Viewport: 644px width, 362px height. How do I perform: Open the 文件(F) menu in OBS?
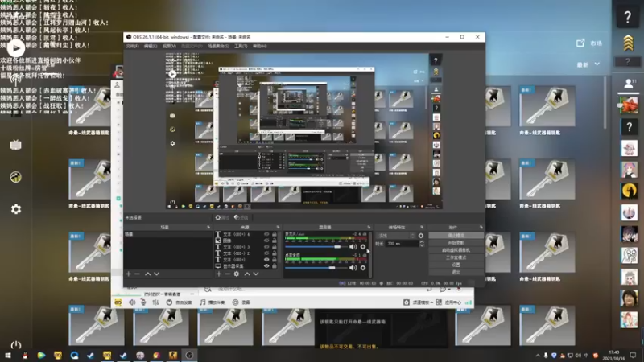[132, 46]
